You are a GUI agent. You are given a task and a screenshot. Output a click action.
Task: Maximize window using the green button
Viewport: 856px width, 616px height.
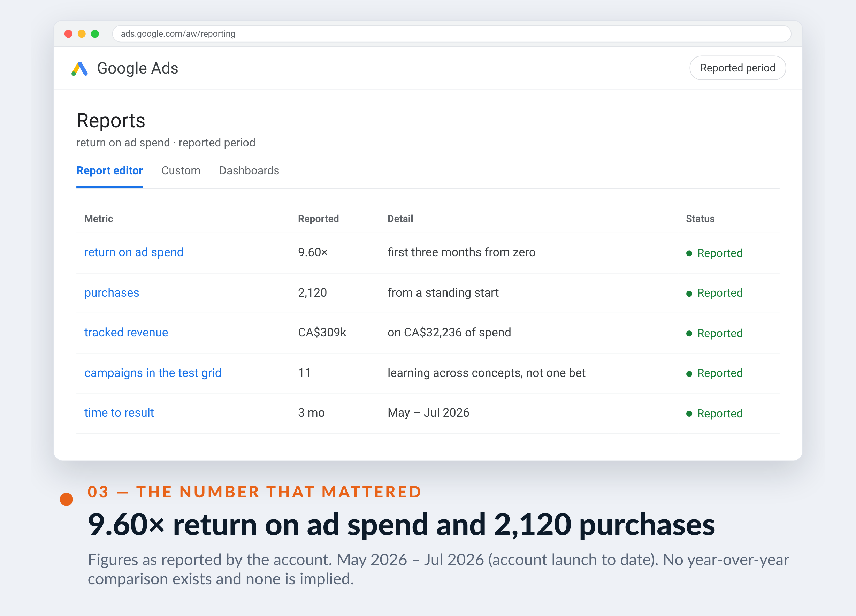[95, 34]
